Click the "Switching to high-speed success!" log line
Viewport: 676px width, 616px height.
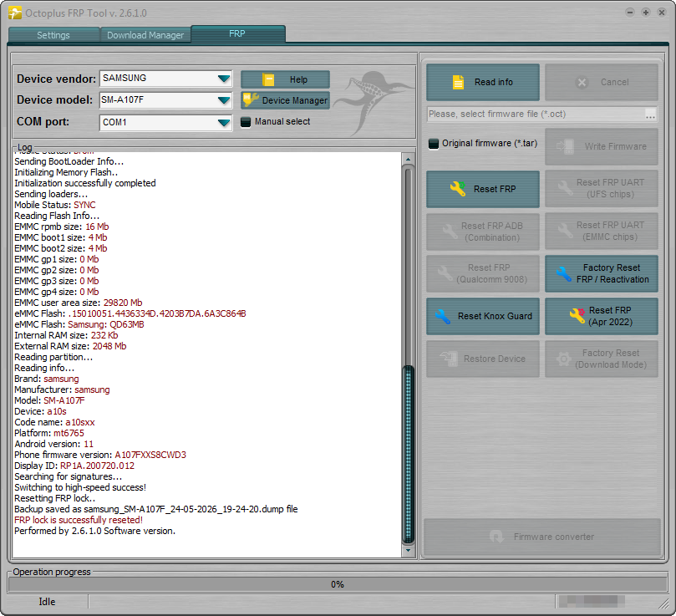tap(80, 487)
